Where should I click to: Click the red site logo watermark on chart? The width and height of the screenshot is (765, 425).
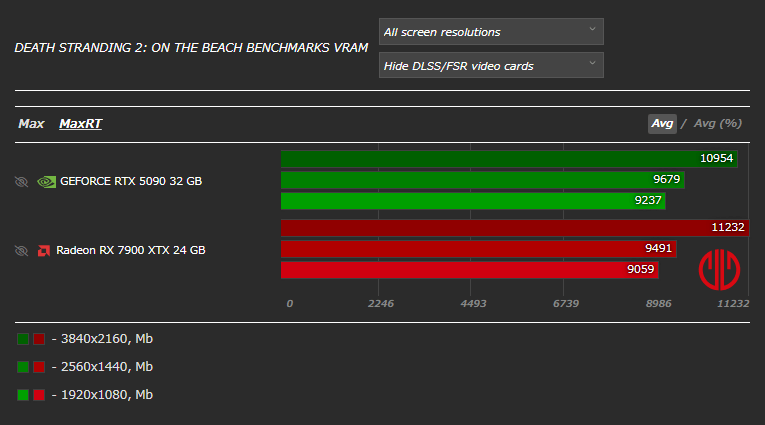pyautogui.click(x=718, y=270)
